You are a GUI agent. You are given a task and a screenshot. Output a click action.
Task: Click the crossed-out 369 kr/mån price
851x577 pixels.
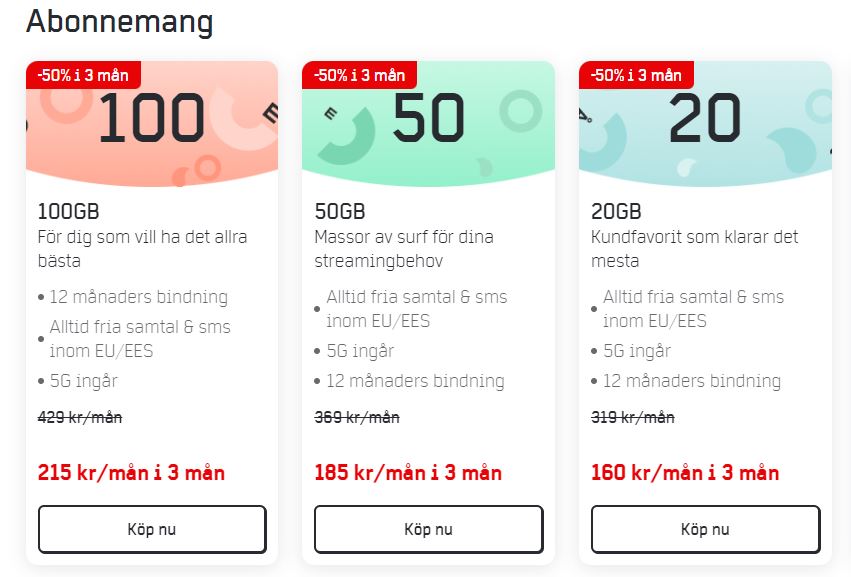pos(357,417)
